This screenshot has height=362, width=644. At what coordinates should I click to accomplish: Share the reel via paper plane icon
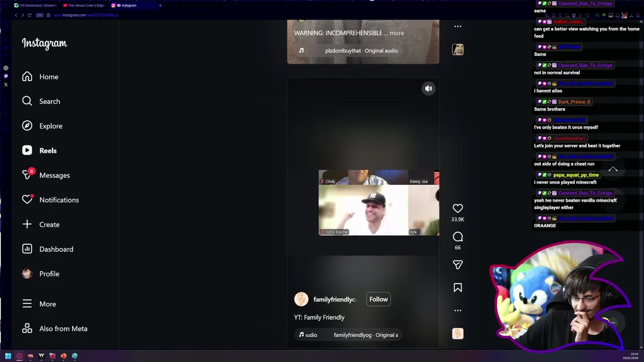coord(457,265)
